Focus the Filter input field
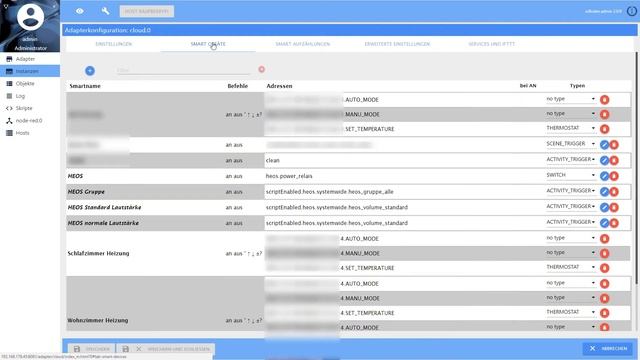Viewport: 640px width, 360px height. click(x=183, y=70)
